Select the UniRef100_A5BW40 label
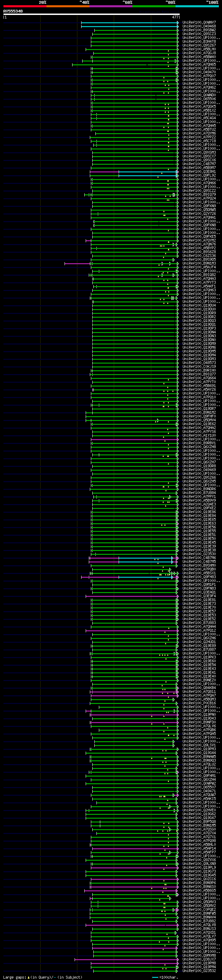Image resolution: width=222 pixels, height=980 pixels. click(x=199, y=57)
